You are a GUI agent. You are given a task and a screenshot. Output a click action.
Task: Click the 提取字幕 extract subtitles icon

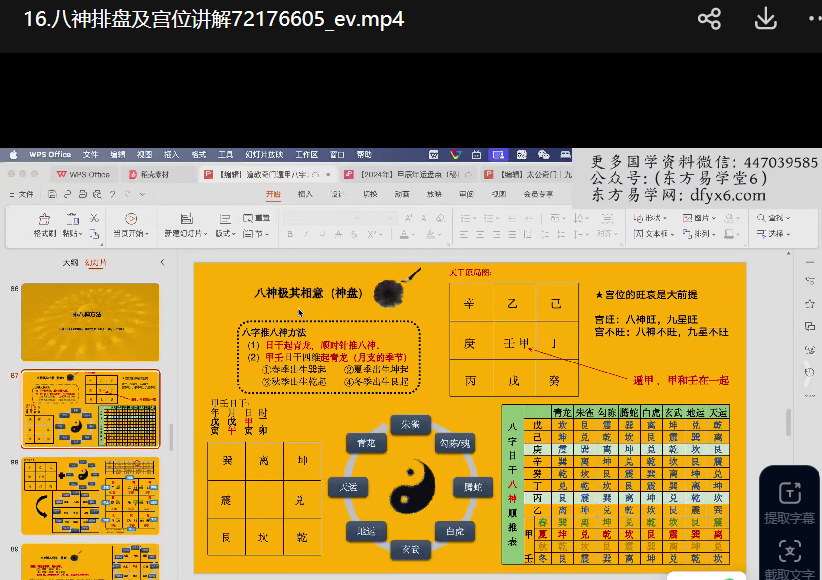click(x=789, y=503)
